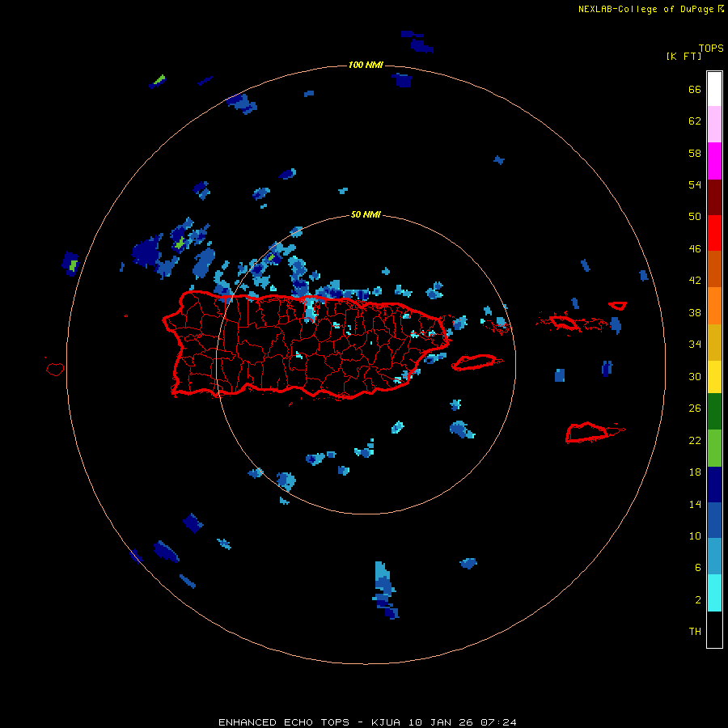The width and height of the screenshot is (728, 728).
Task: Pick the light orange legend swatch
Action: [x=714, y=306]
